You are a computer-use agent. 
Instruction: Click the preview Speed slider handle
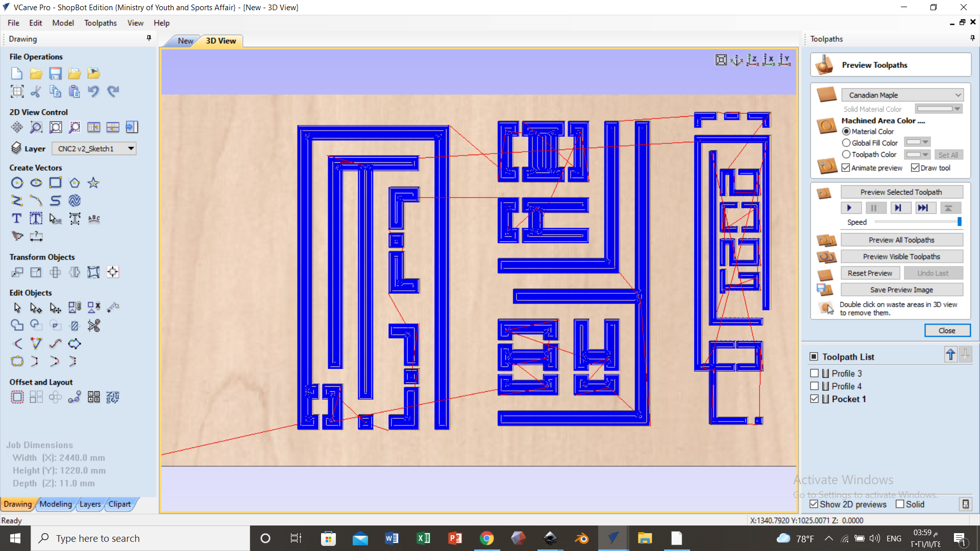(x=960, y=221)
